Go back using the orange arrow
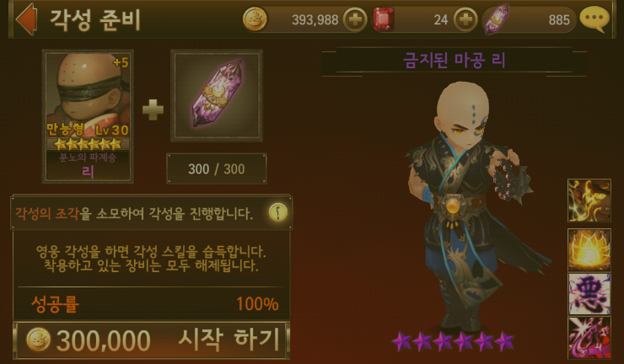 tap(26, 19)
